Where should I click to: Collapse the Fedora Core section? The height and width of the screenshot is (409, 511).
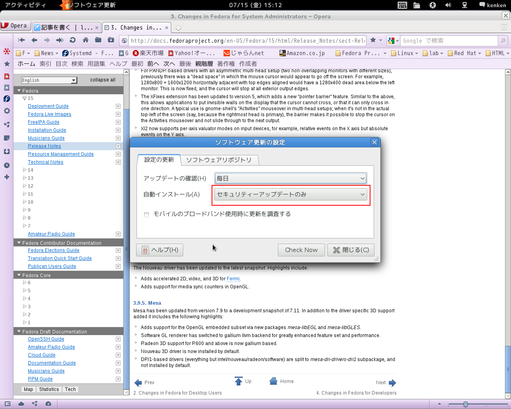pos(19,275)
